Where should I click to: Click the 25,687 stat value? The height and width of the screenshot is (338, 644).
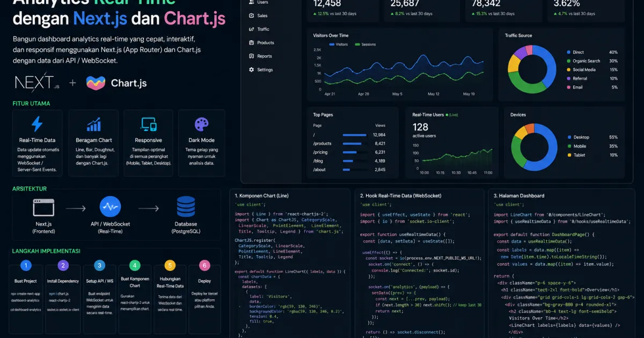click(x=405, y=3)
